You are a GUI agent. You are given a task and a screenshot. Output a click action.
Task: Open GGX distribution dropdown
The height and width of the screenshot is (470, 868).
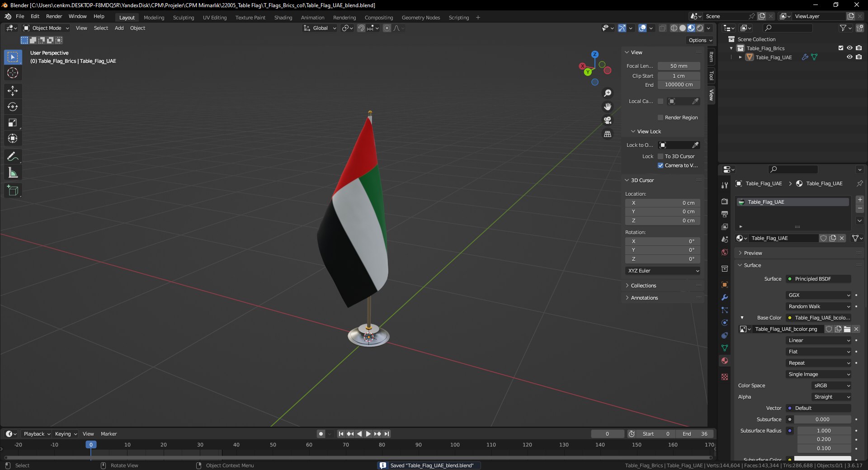[819, 295]
